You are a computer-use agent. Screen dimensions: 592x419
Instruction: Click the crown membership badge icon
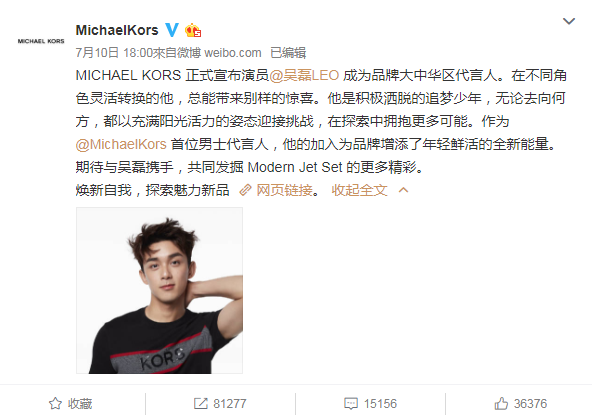[193, 30]
